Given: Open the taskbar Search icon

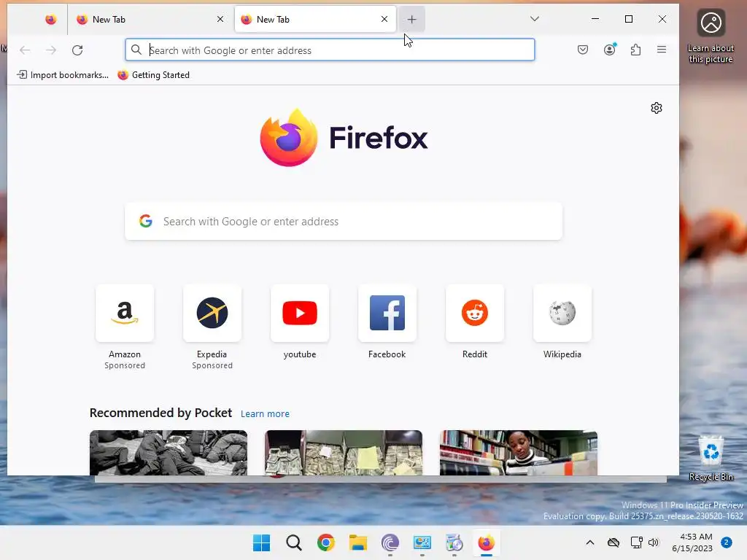Looking at the screenshot, I should [x=294, y=542].
